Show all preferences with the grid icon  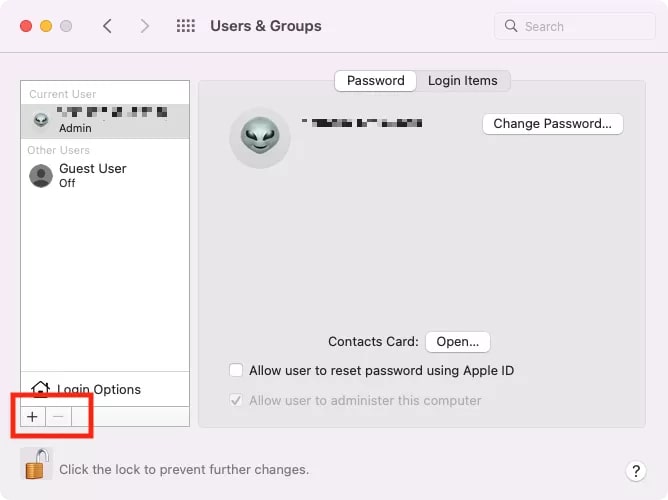[185, 26]
